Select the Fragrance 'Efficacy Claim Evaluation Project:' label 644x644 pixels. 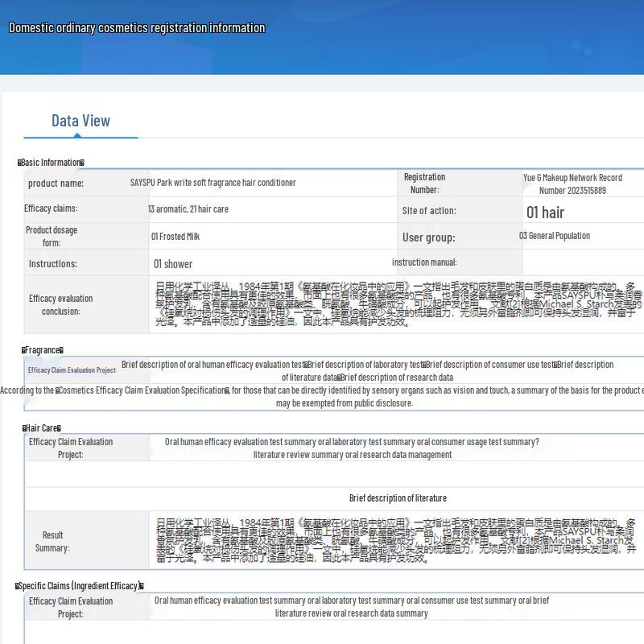click(72, 370)
